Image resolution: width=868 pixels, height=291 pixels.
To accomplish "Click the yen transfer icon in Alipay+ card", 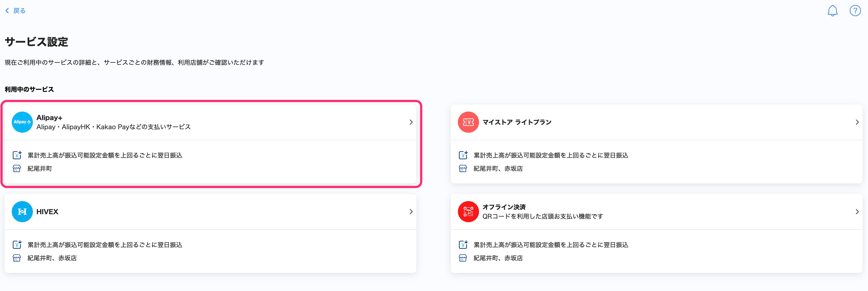I will [x=17, y=155].
